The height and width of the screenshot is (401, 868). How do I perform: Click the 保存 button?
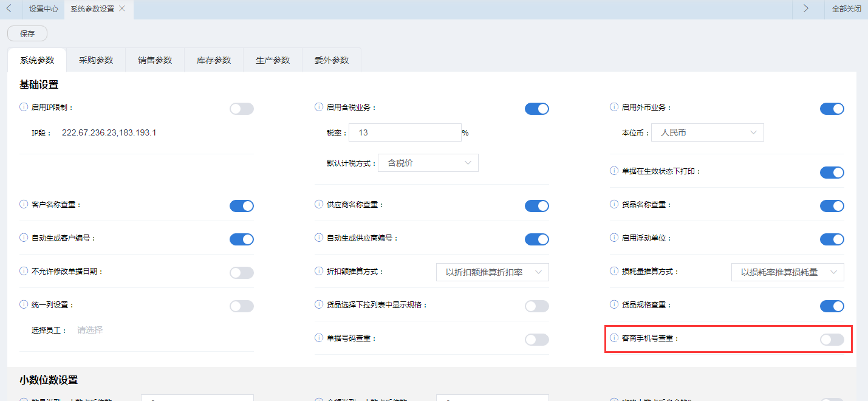coord(27,34)
